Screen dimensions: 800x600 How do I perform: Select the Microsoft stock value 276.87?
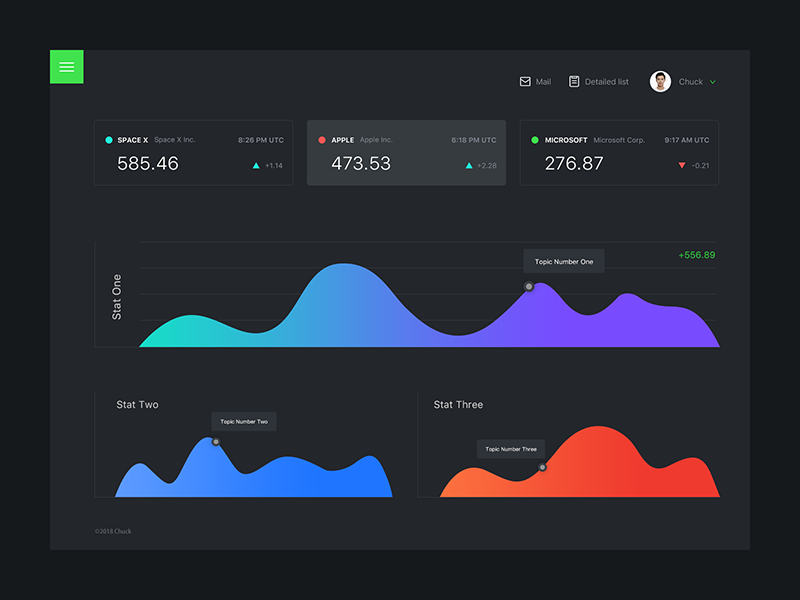point(574,164)
